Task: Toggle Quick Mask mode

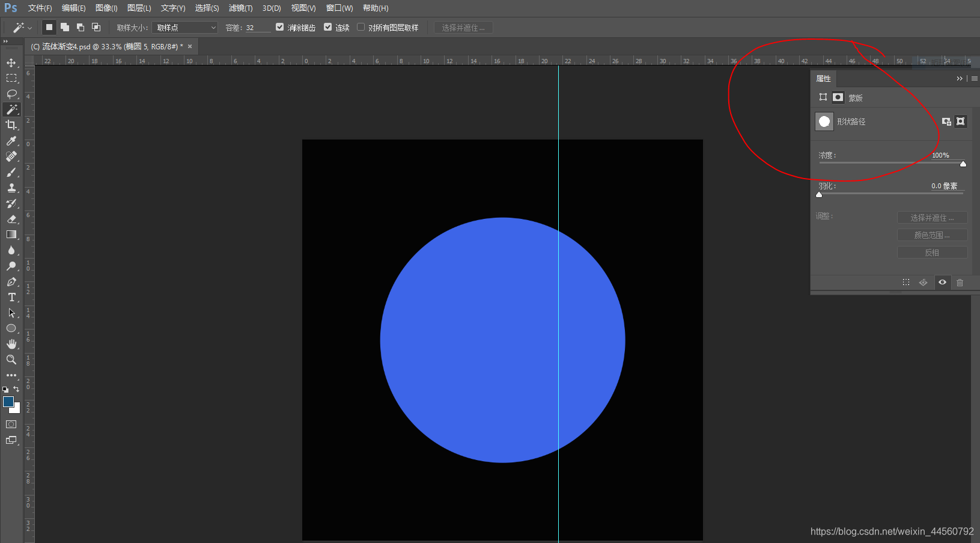Action: [11, 425]
